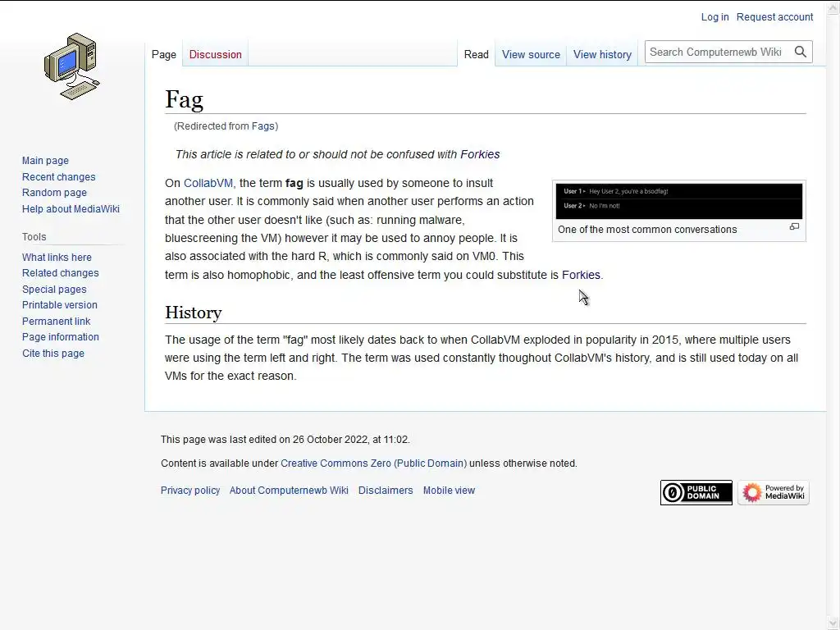This screenshot has width=840, height=630.
Task: Switch to the Page tab
Action: [x=164, y=55]
